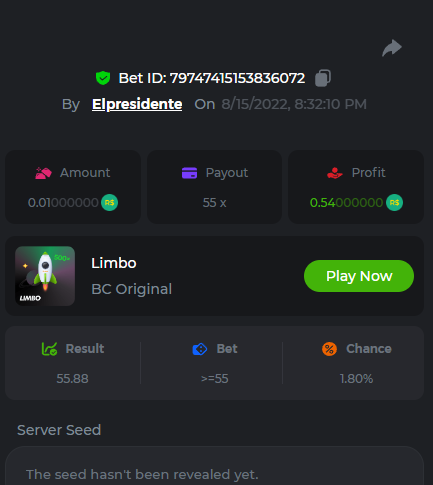
Task: Click the purple Payout wallet icon
Action: [189, 173]
